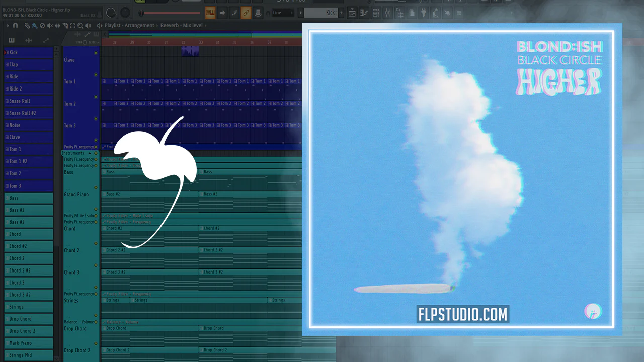644x362 pixels.
Task: Click the right arrow icon in the toolbar
Action: click(222, 13)
